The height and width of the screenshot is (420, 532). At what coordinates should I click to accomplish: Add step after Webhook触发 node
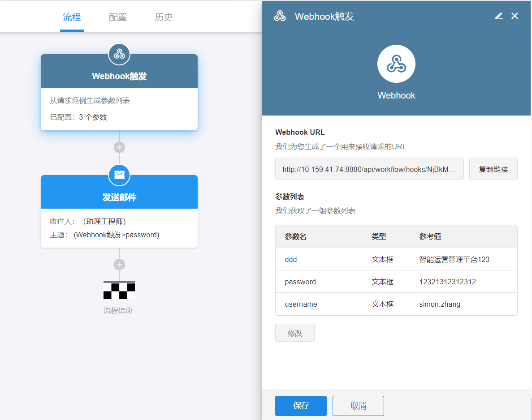tap(119, 147)
